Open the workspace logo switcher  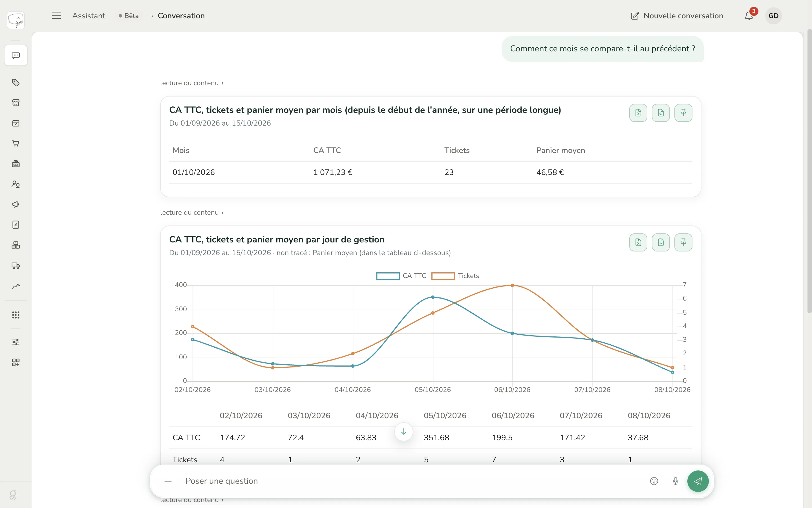16,20
